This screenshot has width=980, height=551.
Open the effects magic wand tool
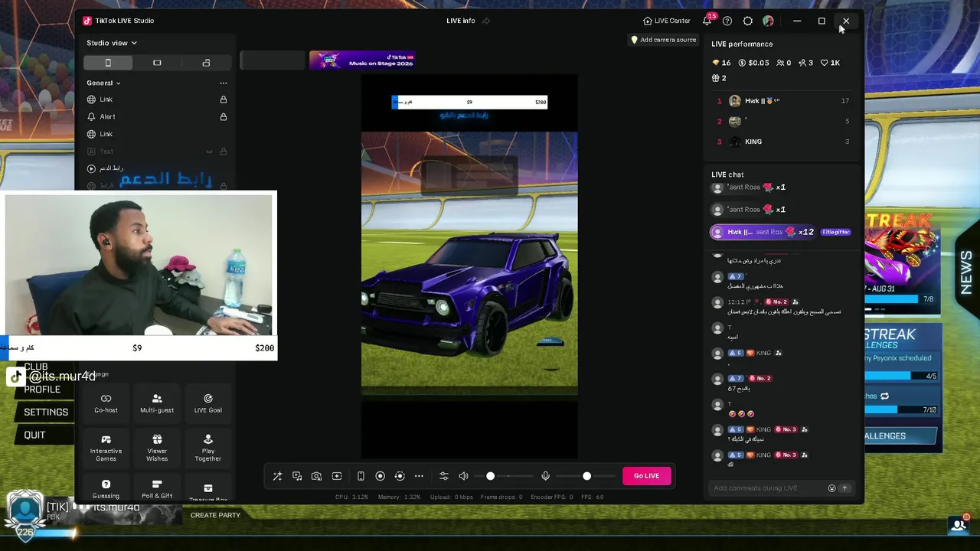click(278, 476)
